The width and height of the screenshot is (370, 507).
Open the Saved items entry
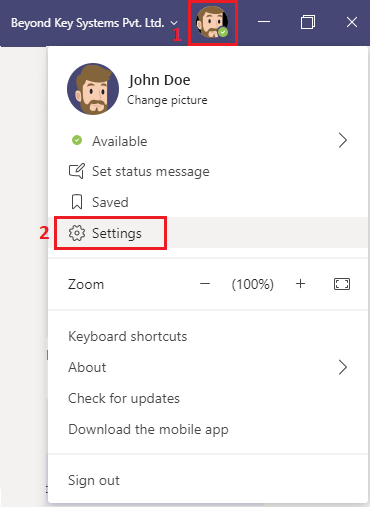pyautogui.click(x=208, y=202)
